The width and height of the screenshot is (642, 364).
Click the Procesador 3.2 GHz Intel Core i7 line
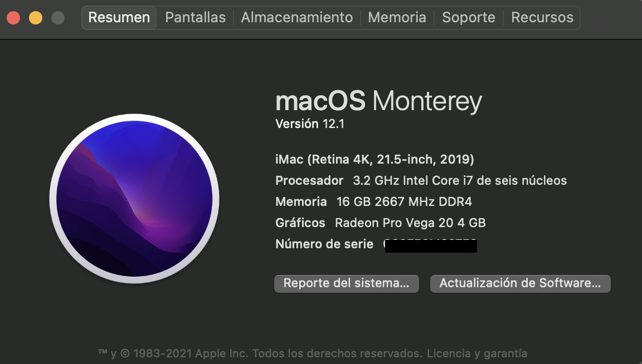point(421,181)
